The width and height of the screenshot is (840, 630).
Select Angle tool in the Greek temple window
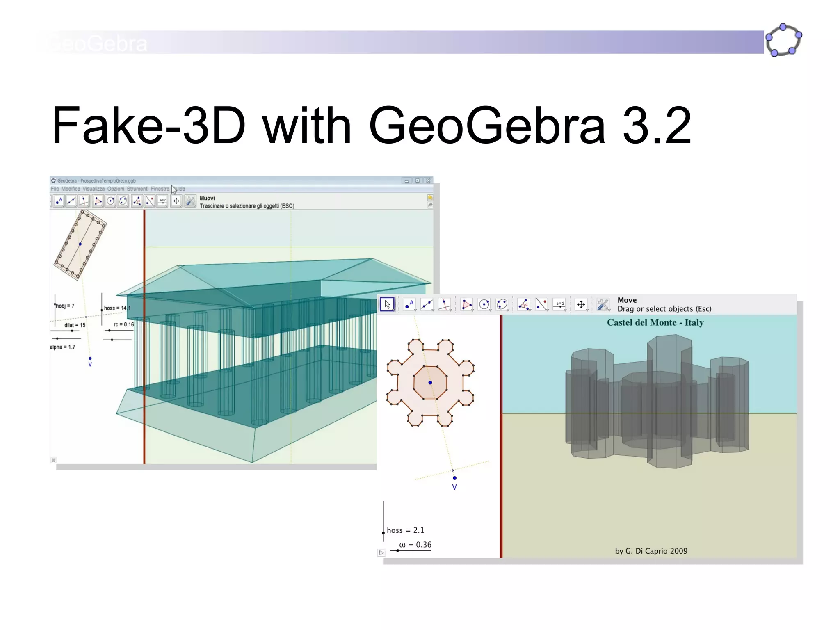tap(137, 201)
